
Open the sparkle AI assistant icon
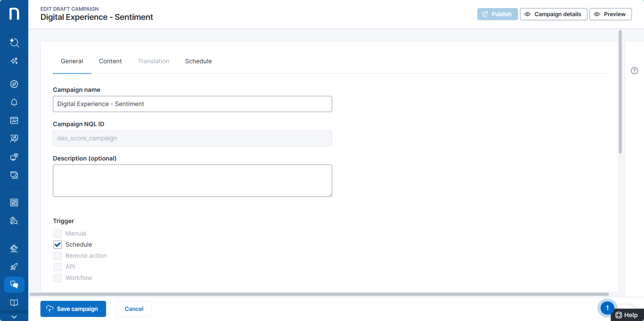pyautogui.click(x=14, y=61)
